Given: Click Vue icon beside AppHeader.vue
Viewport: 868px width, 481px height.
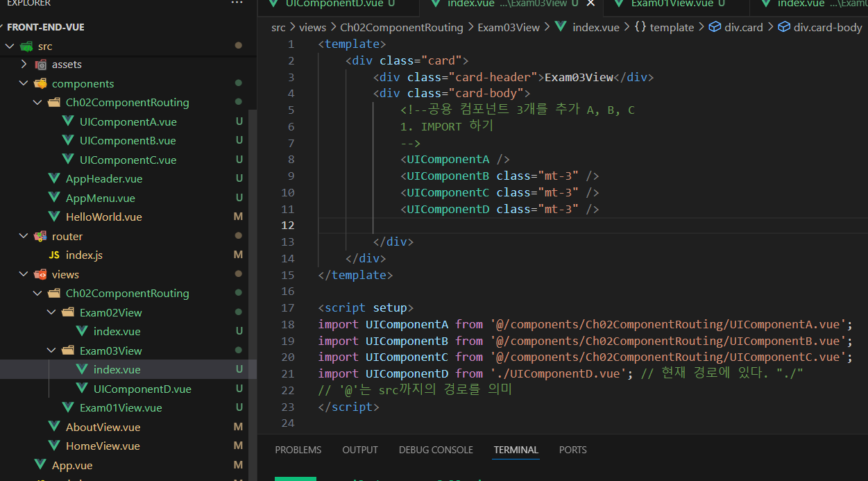Looking at the screenshot, I should click(54, 178).
